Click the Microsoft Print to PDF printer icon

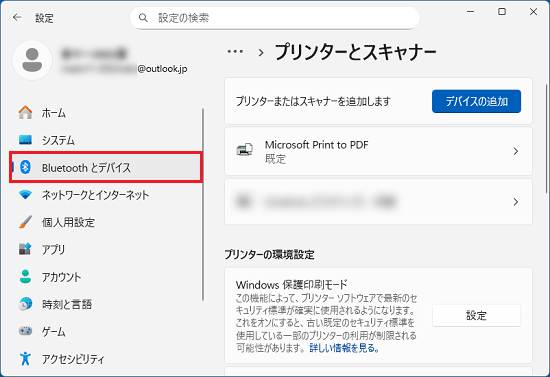coord(244,150)
